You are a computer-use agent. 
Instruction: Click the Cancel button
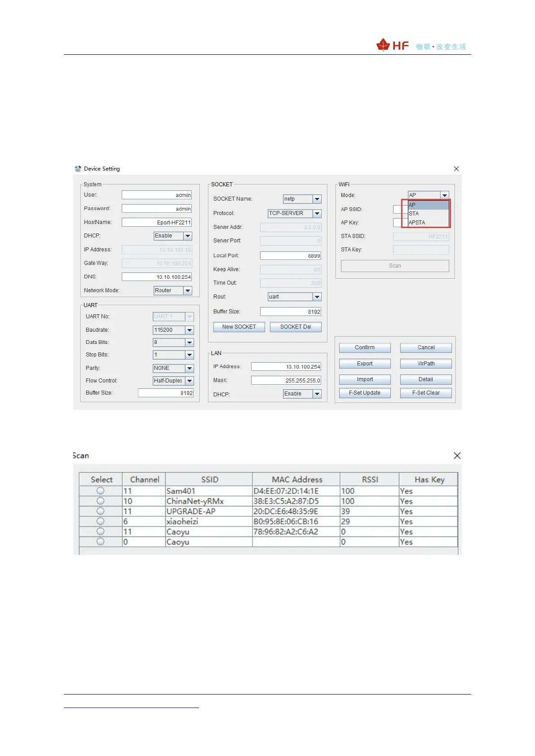426,347
